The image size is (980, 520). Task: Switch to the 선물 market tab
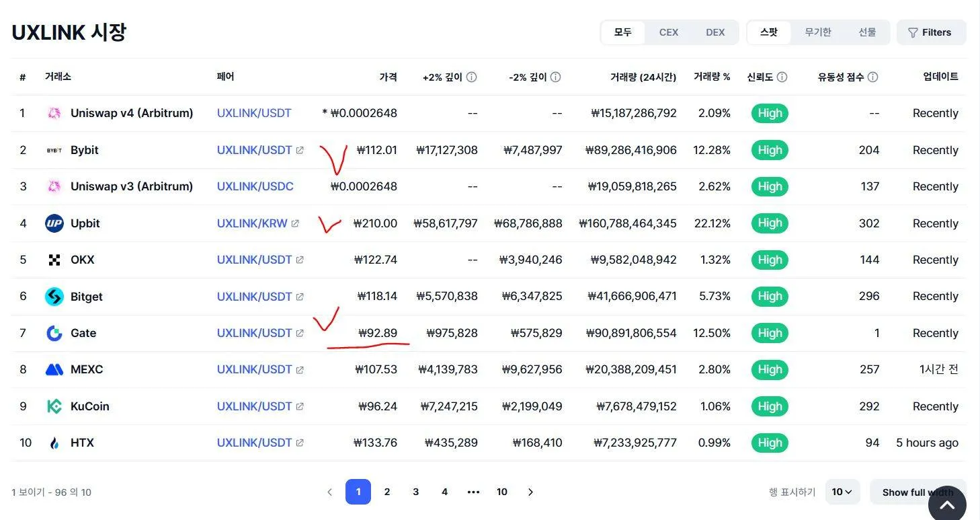pyautogui.click(x=867, y=32)
